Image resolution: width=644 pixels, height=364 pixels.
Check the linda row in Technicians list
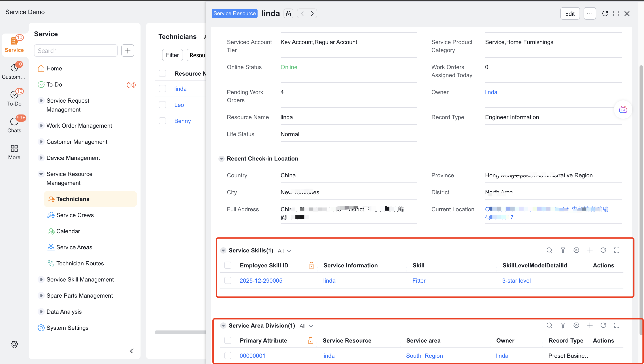pyautogui.click(x=162, y=89)
